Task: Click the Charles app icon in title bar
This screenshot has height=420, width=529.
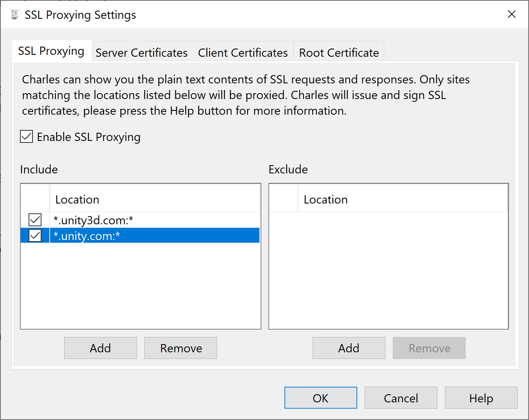Action: tap(14, 14)
